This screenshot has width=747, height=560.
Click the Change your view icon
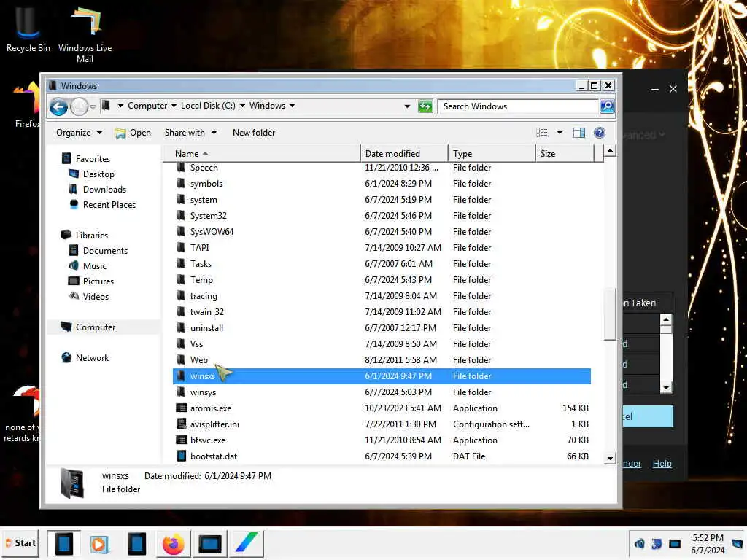pyautogui.click(x=542, y=133)
